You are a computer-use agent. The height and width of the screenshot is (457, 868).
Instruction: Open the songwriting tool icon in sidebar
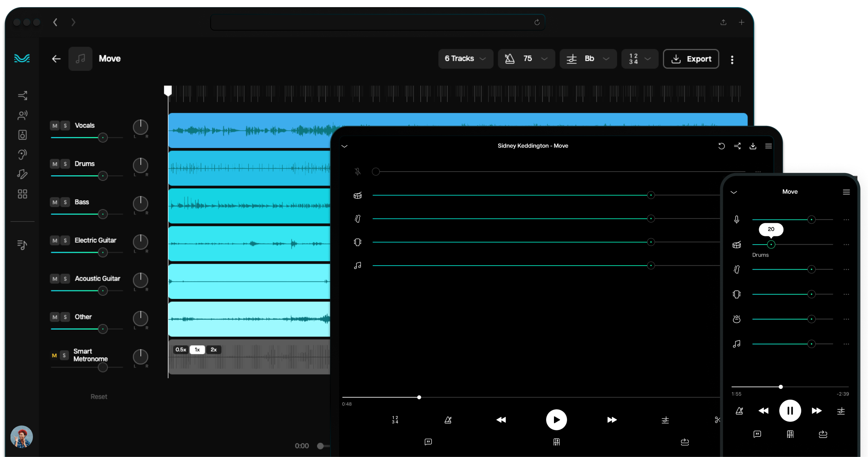point(22,175)
